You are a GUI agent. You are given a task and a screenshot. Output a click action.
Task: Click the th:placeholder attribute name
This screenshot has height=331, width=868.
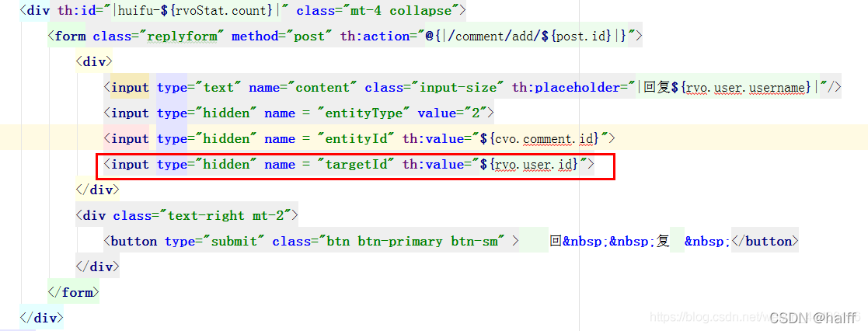pyautogui.click(x=566, y=88)
